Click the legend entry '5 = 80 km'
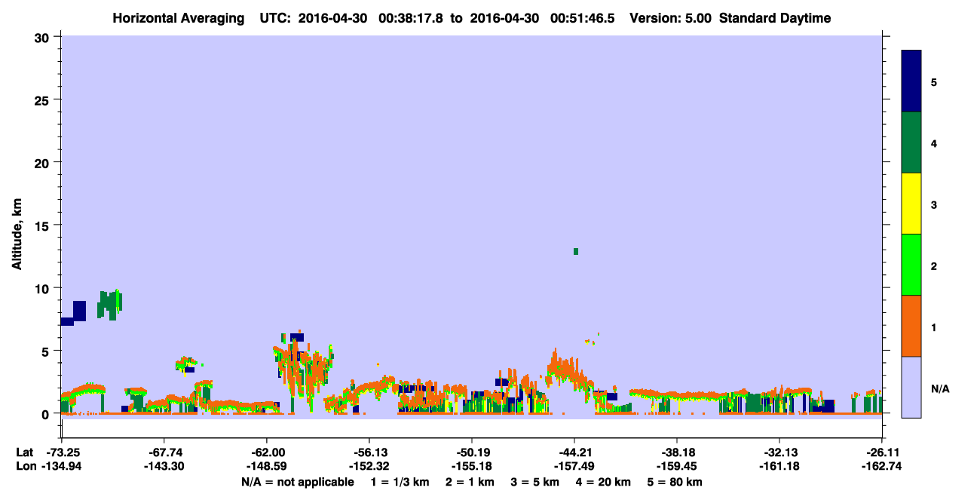Image resolution: width=980 pixels, height=503 pixels. point(675,482)
